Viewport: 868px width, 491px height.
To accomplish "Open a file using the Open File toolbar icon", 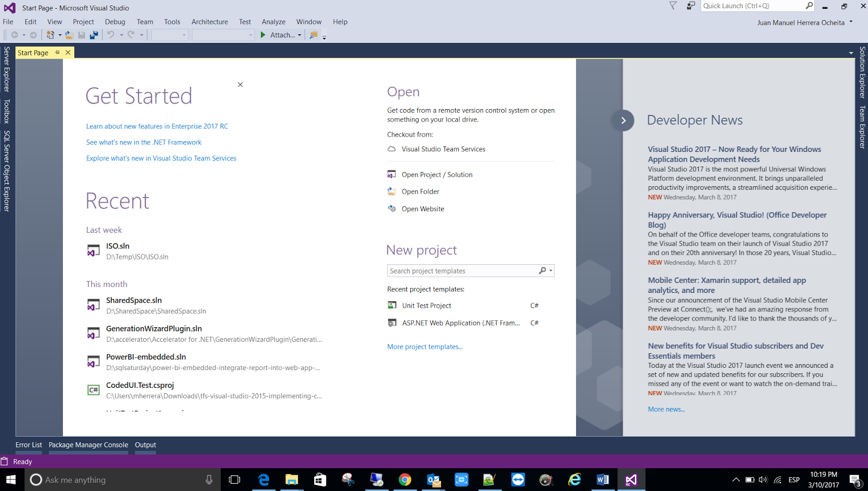I will [x=69, y=35].
